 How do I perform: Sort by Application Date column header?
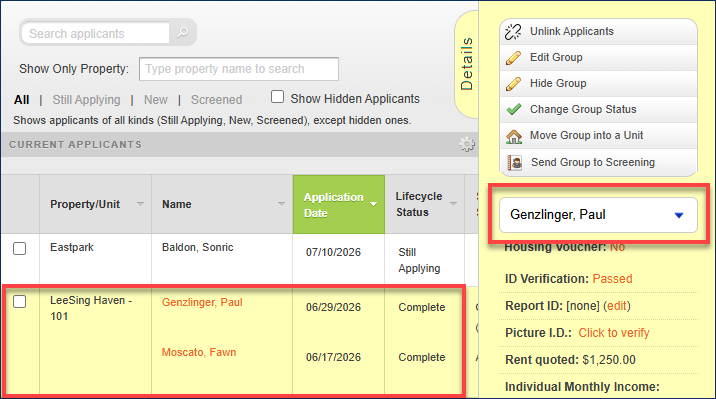[x=339, y=205]
